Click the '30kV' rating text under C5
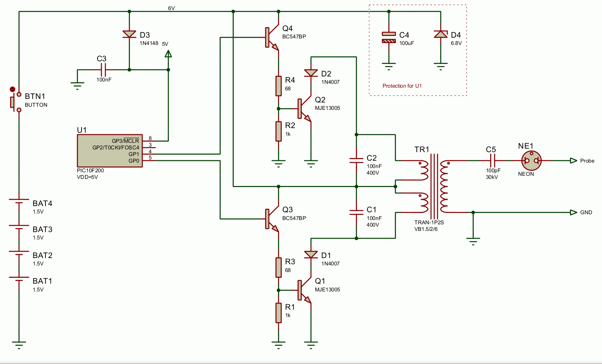The width and height of the screenshot is (602, 364). click(x=492, y=177)
